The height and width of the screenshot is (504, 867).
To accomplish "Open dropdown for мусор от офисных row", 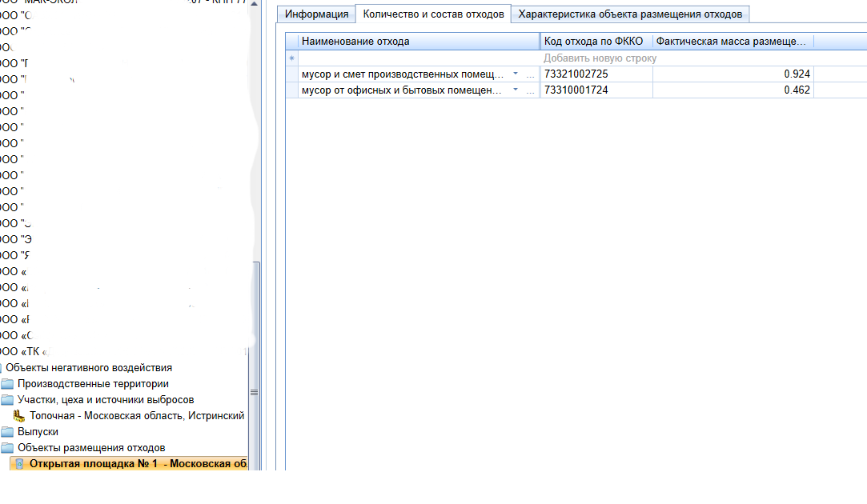I will (x=515, y=90).
